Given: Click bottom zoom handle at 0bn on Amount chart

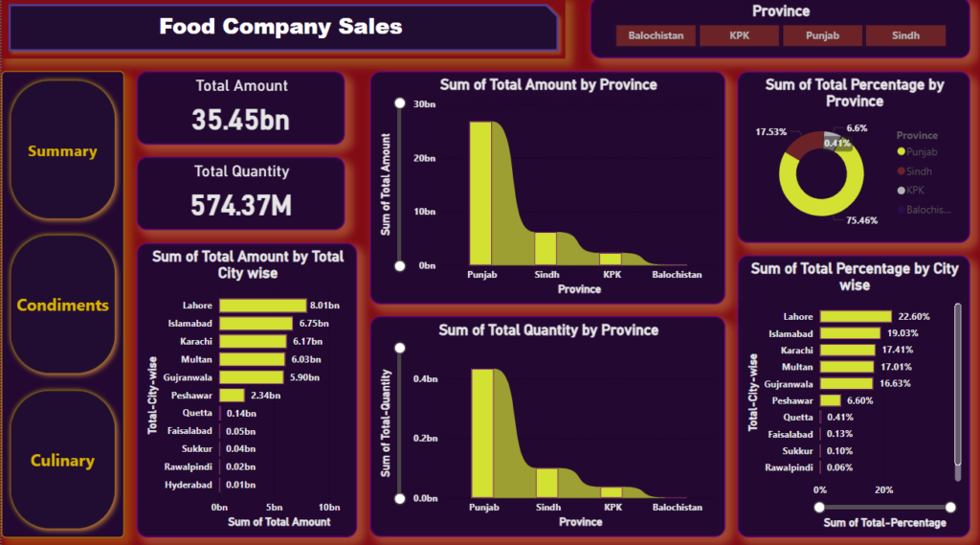Looking at the screenshot, I should [x=400, y=265].
